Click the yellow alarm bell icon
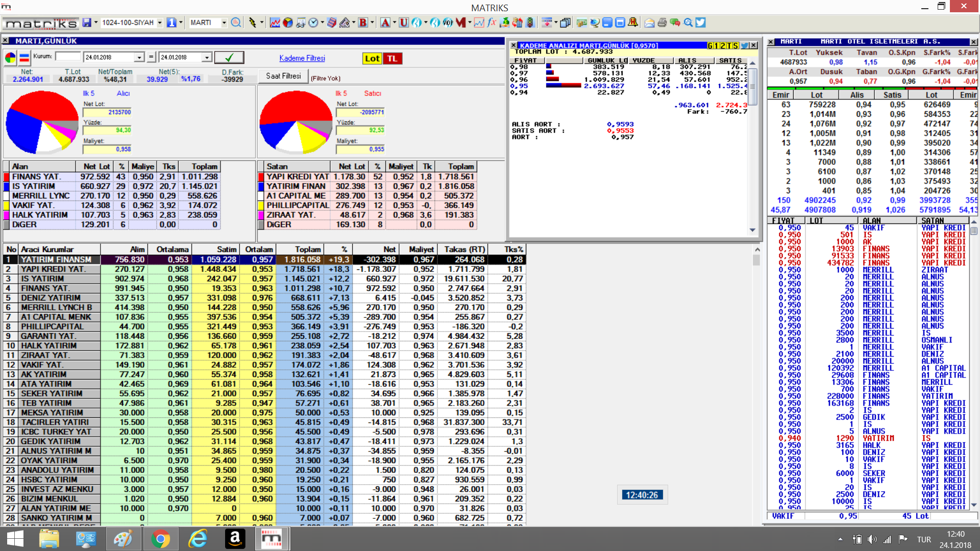Viewport: 980px width, 551px height. 633,22
